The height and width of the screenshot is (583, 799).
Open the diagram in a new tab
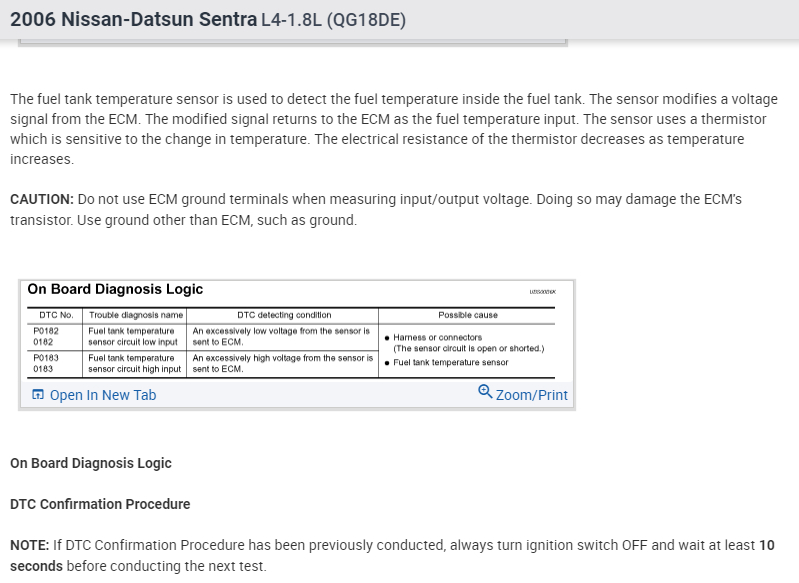point(102,395)
